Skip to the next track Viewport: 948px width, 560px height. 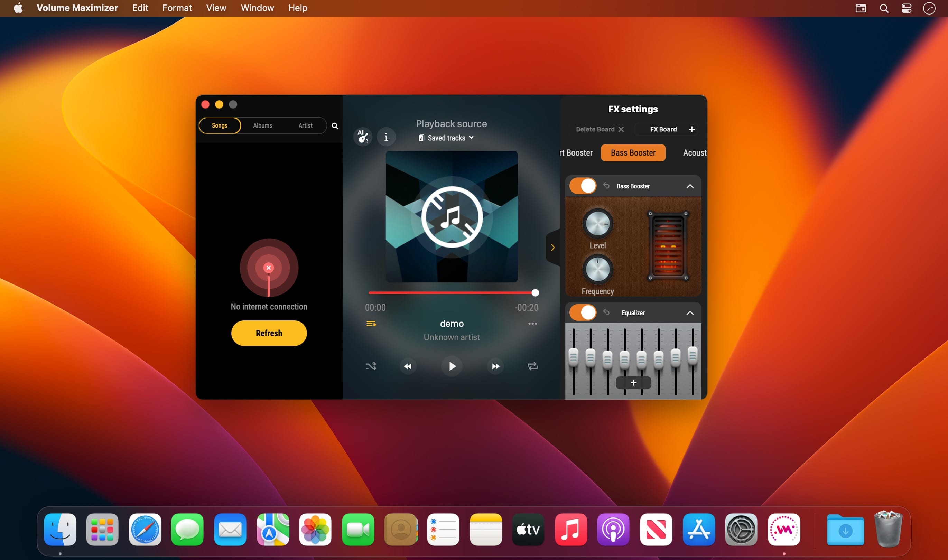click(495, 366)
